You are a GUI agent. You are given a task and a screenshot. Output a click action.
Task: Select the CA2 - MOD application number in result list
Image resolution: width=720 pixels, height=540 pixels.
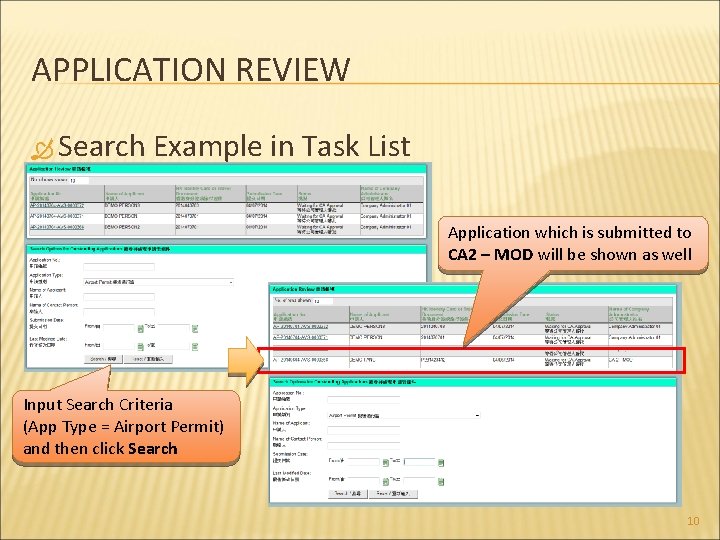click(x=301, y=360)
